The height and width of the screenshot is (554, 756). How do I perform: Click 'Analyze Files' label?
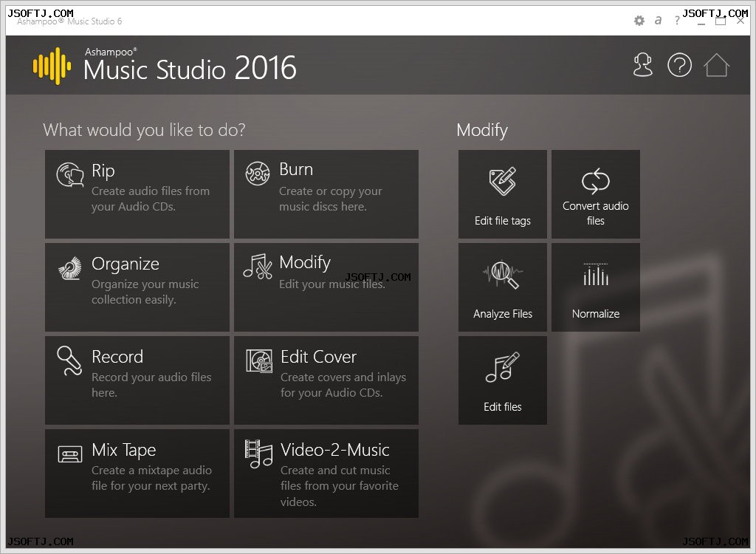coord(502,314)
